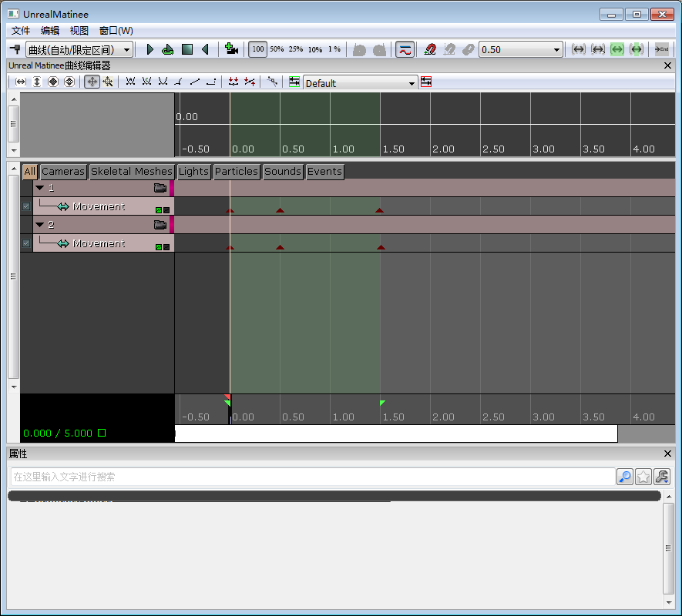
Task: Switch to the Skeletal Meshes tab
Action: coord(132,171)
